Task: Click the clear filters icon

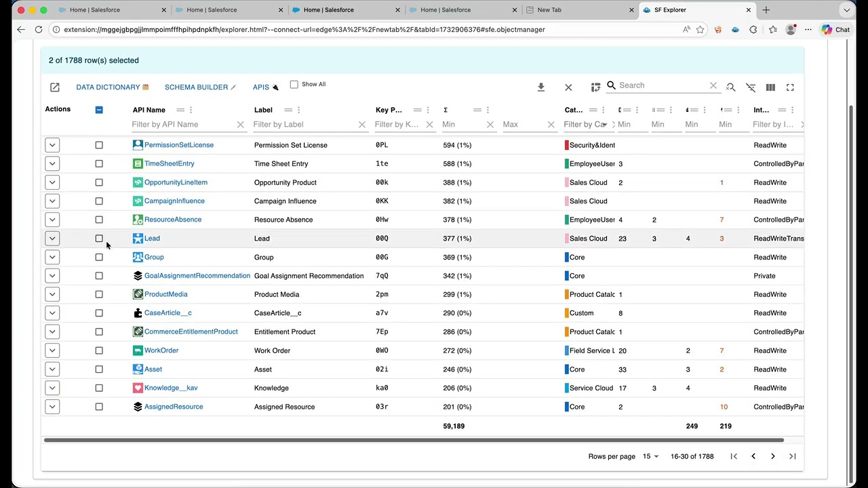Action: pyautogui.click(x=751, y=87)
